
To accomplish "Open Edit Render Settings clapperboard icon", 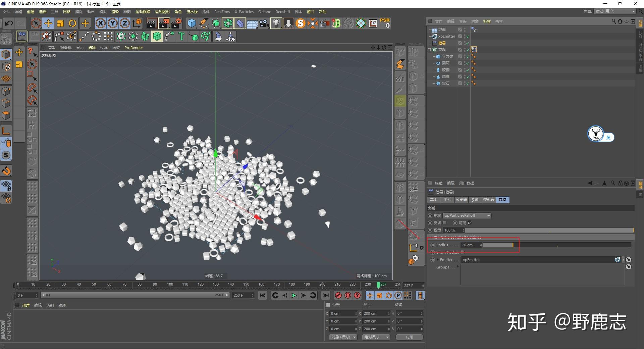I will tap(176, 23).
